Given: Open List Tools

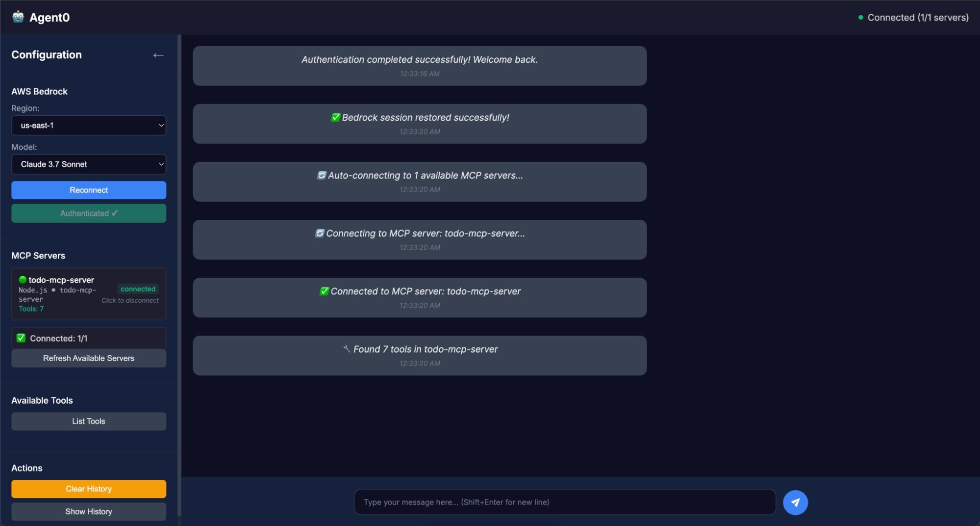Looking at the screenshot, I should [88, 421].
